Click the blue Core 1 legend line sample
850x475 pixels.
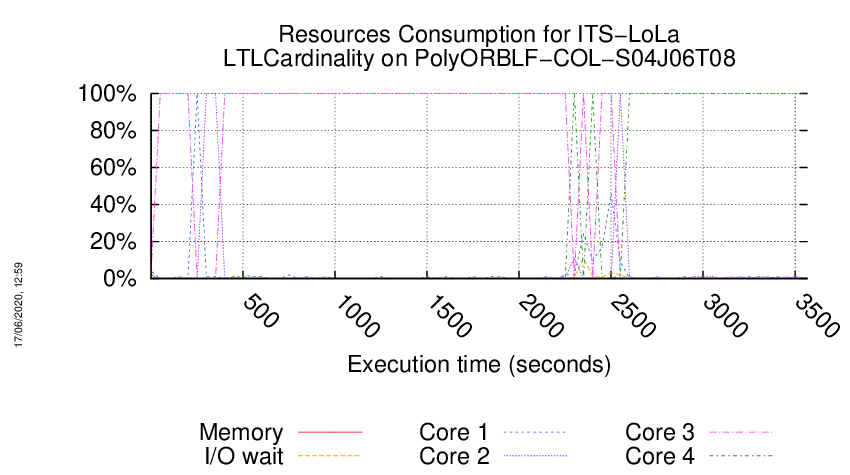535,432
